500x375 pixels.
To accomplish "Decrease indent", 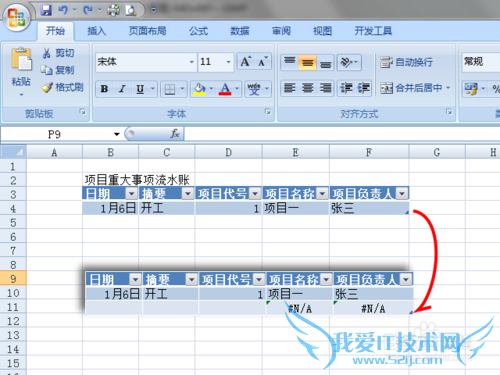I will tap(346, 88).
